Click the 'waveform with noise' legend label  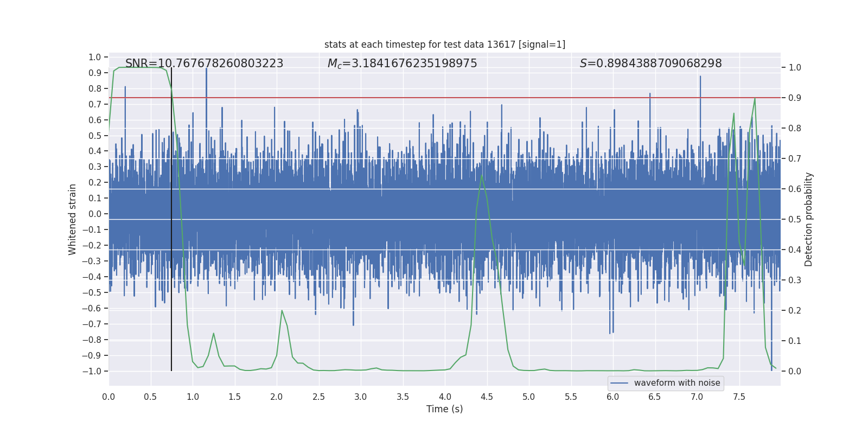tap(677, 383)
